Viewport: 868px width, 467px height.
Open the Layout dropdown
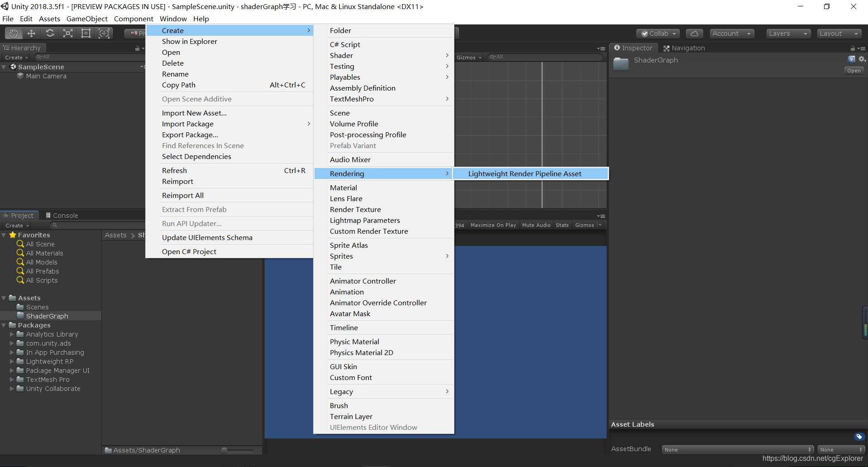839,34
